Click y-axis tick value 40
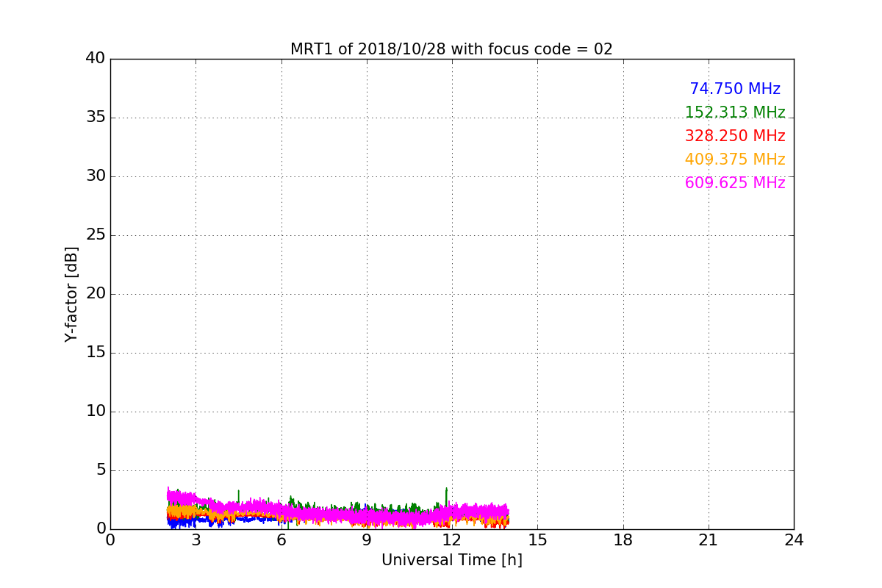This screenshot has height=588, width=882. tap(96, 59)
